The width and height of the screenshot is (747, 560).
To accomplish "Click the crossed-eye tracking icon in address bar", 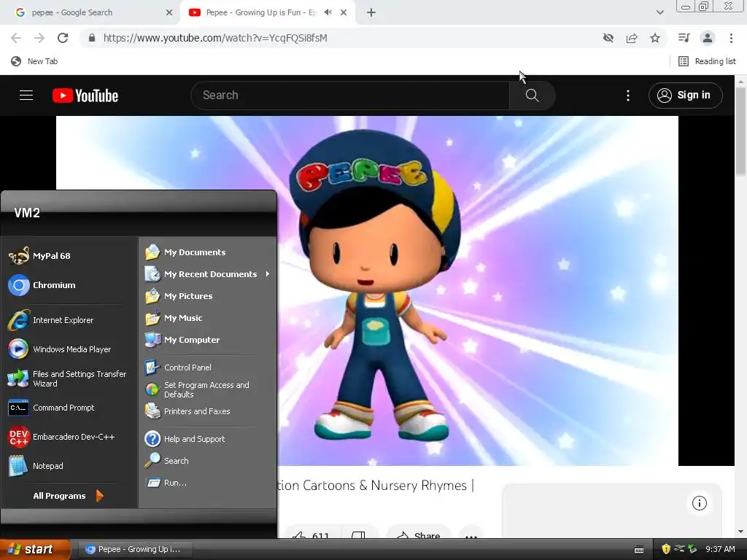I will click(608, 38).
